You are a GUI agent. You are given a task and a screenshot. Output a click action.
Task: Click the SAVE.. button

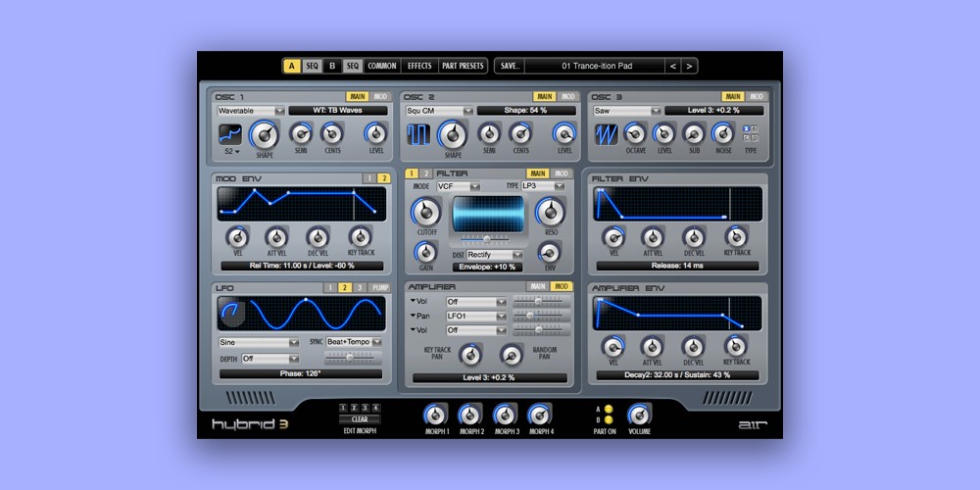510,66
